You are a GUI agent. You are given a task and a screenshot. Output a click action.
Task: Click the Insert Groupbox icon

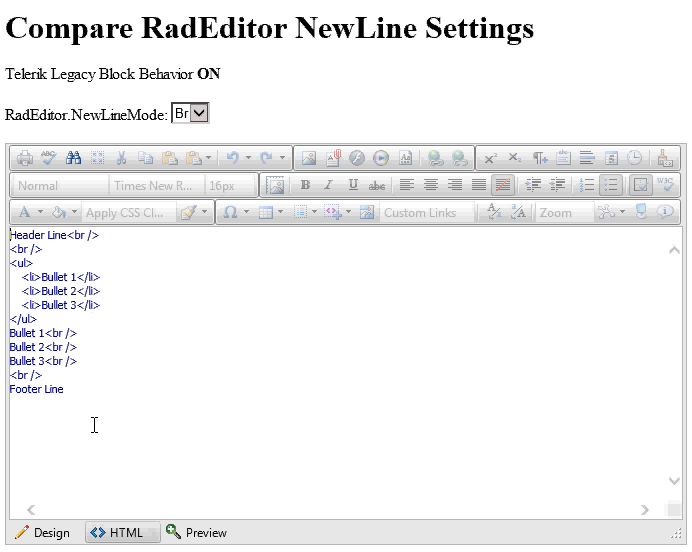pos(564,158)
